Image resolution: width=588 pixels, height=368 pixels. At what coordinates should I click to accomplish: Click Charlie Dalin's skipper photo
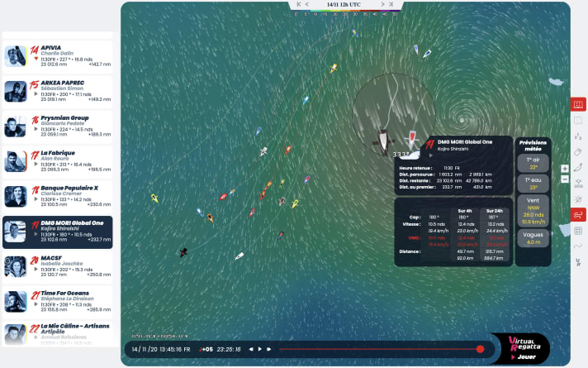(16, 56)
